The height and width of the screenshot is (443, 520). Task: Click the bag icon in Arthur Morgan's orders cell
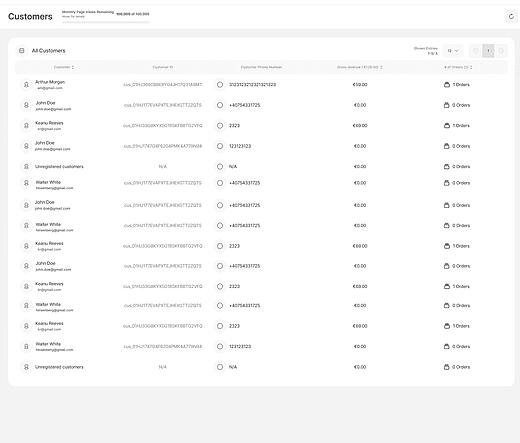(x=447, y=85)
